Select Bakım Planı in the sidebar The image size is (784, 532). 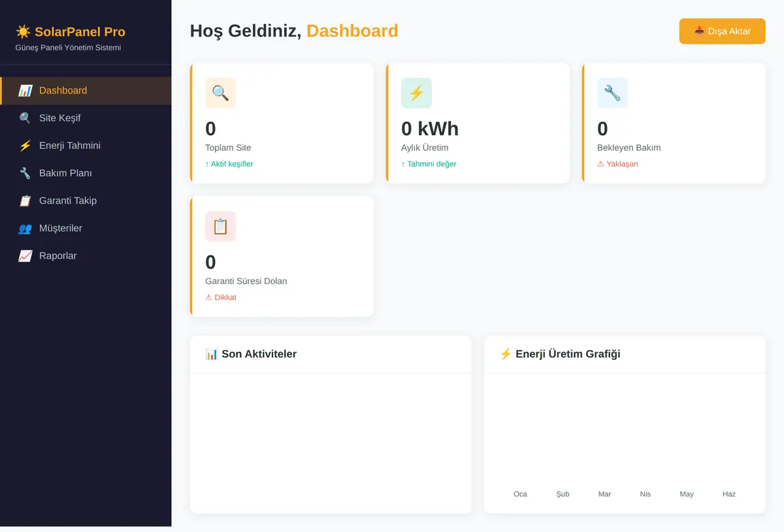point(86,173)
